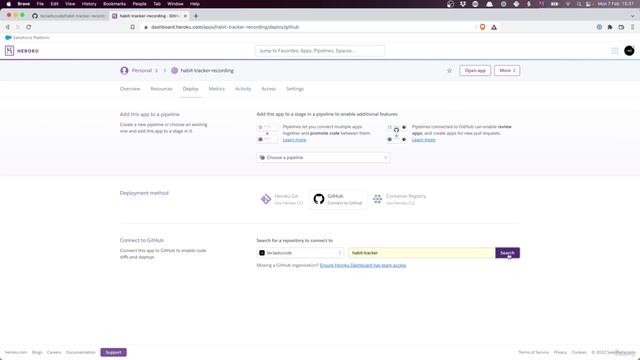This screenshot has height=360, width=640.
Task: Open the File menu in the menu bar
Action: (40, 4)
